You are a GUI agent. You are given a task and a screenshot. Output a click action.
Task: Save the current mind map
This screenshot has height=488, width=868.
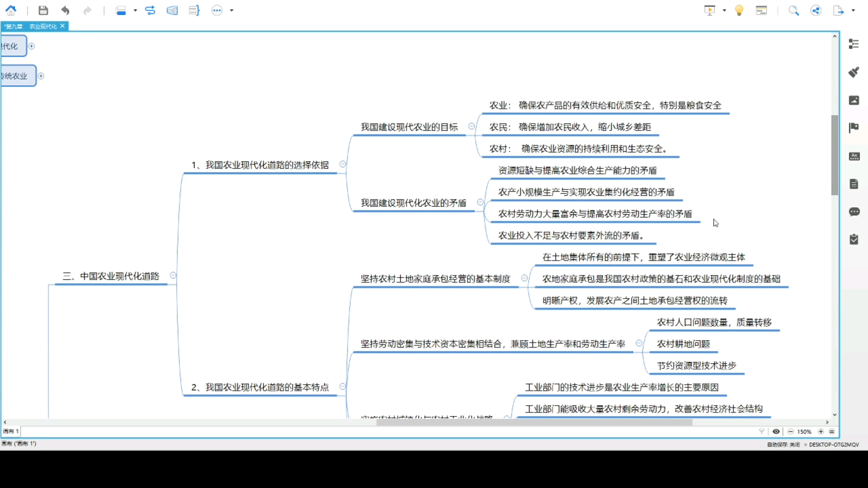(43, 10)
